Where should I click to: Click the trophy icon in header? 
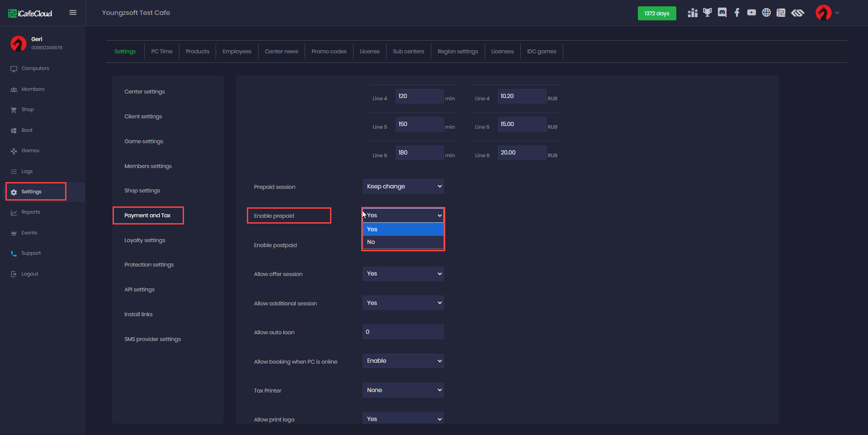pos(707,13)
